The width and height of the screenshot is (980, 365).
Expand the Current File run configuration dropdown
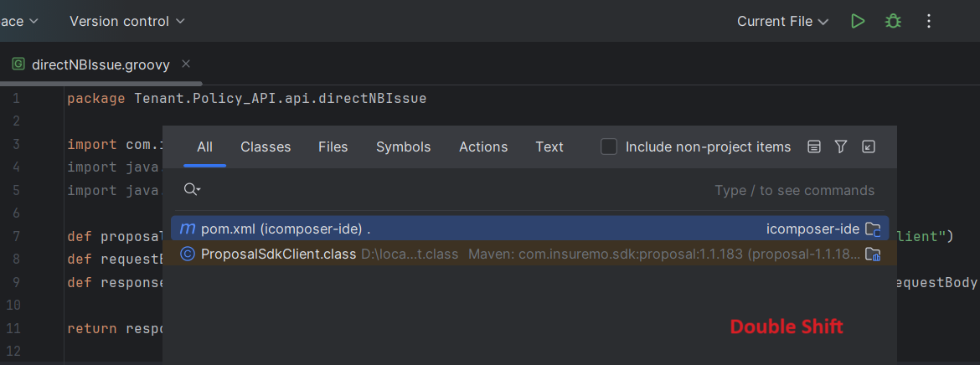782,21
